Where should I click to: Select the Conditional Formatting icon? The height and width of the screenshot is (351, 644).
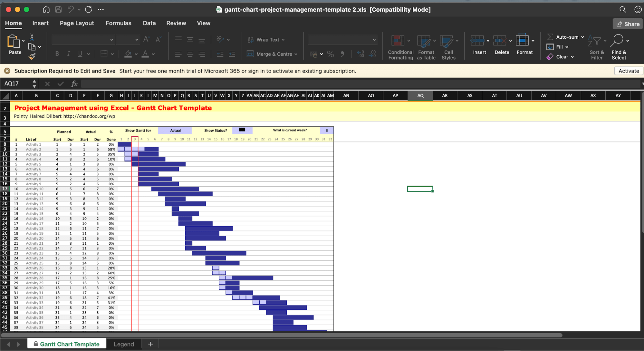[x=398, y=41]
